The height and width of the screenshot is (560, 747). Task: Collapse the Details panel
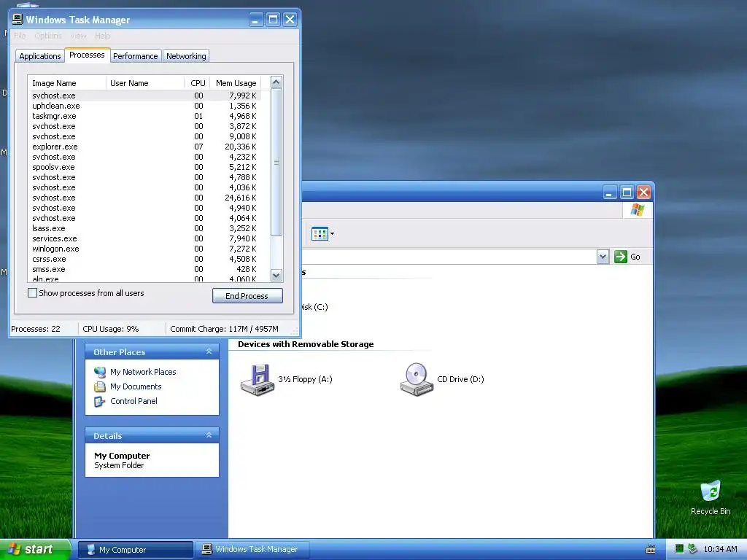click(209, 435)
